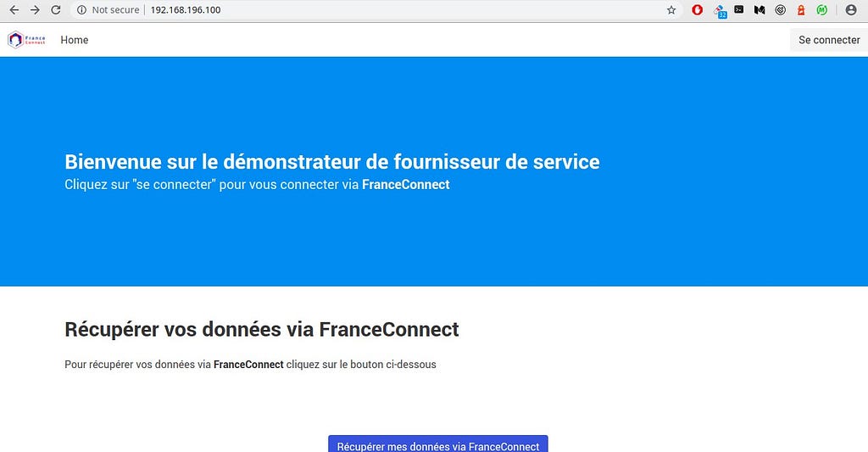The image size is (868, 452).
Task: Click the FranceConnect logo in the navbar
Action: click(26, 40)
